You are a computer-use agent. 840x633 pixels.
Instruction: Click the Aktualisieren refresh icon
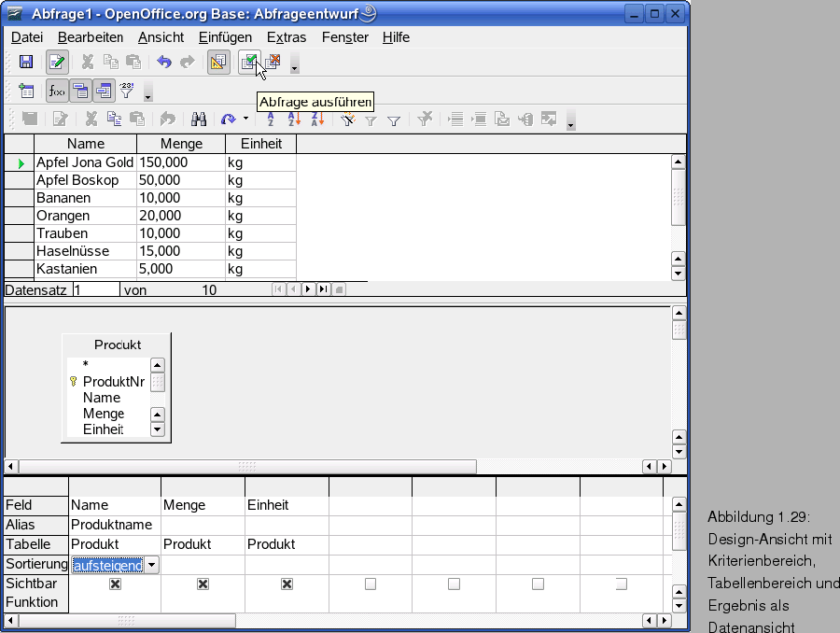226,119
